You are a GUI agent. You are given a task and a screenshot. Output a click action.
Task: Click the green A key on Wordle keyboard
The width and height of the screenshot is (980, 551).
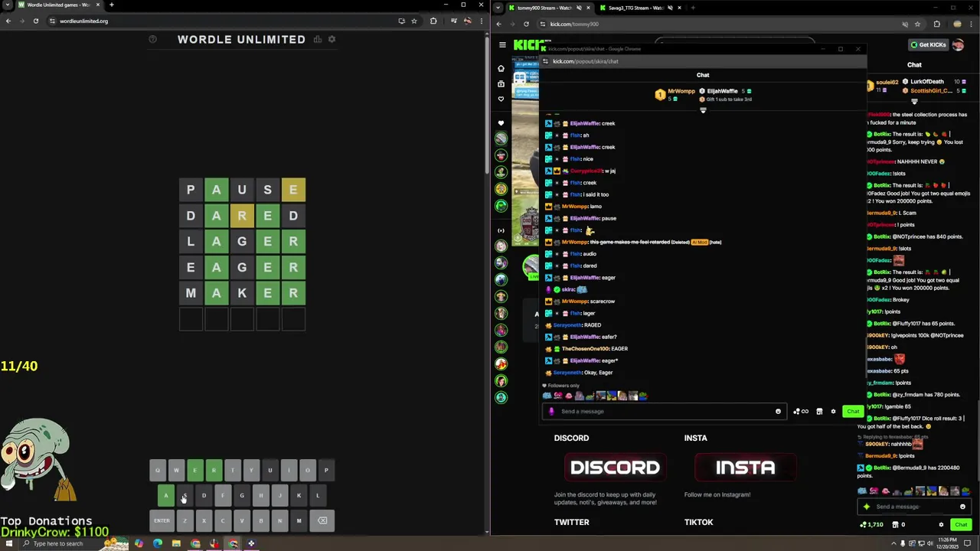166,495
